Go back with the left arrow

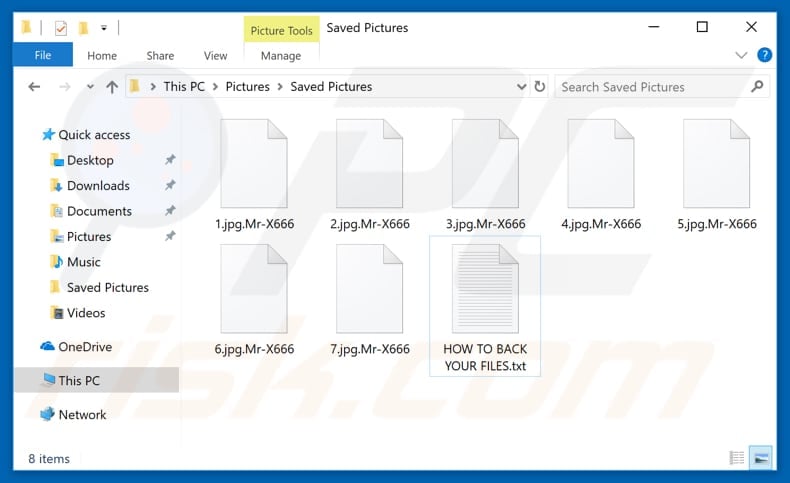click(34, 87)
